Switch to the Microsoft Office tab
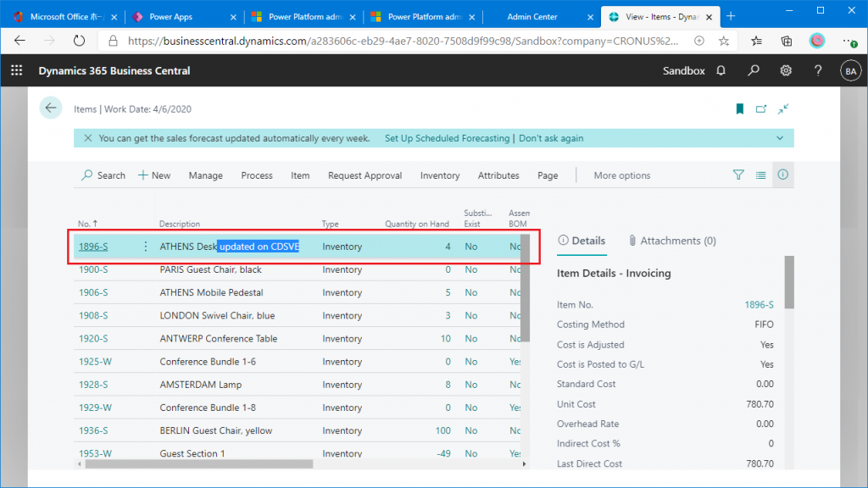This screenshot has width=868, height=488. [x=66, y=17]
